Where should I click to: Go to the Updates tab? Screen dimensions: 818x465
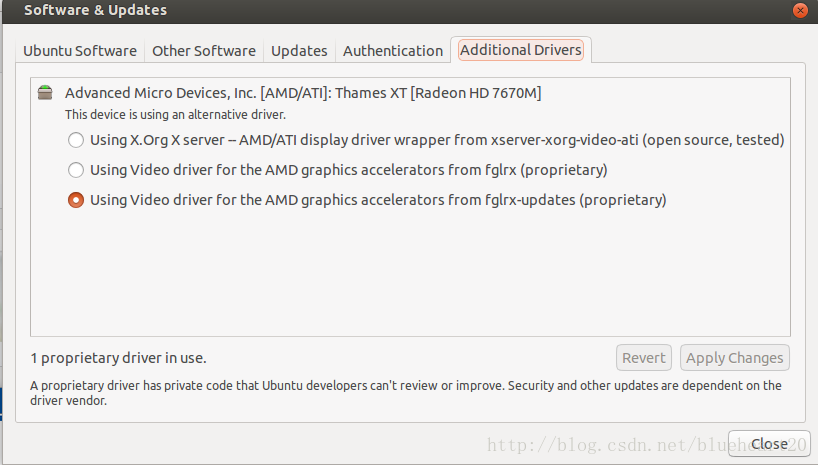coord(299,51)
